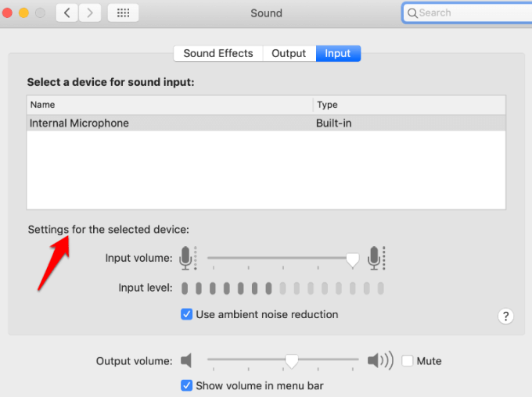Click the quiet output volume speaker icon
The height and width of the screenshot is (397, 532).
[186, 360]
